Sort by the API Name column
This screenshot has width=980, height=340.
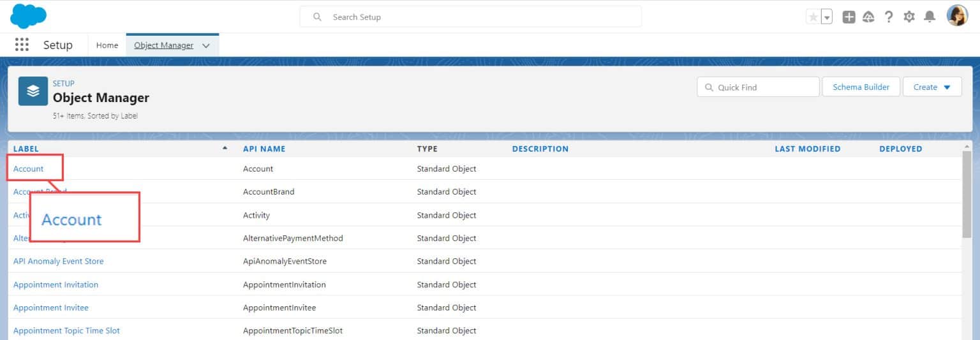coord(264,149)
